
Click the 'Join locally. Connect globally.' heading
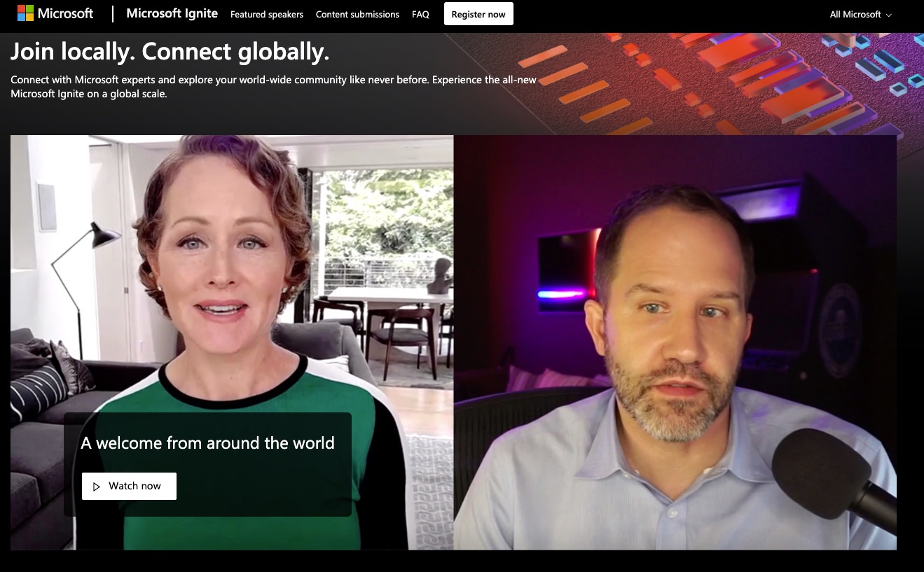[x=170, y=51]
